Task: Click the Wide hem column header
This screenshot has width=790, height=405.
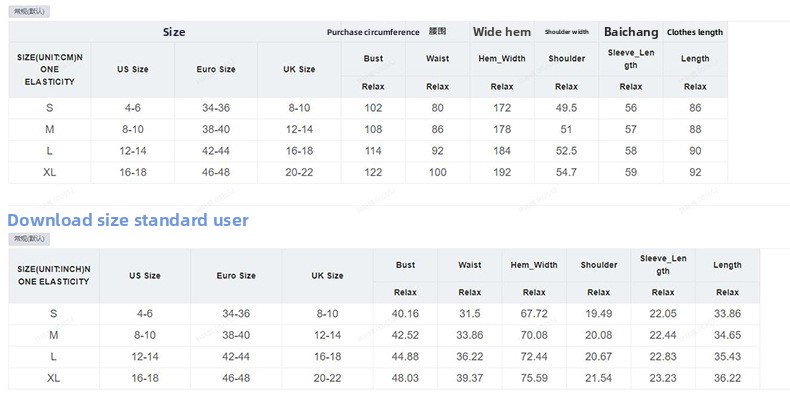Action: [502, 32]
